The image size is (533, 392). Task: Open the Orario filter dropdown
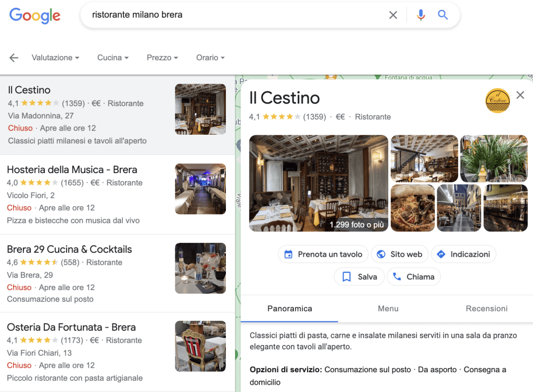210,58
